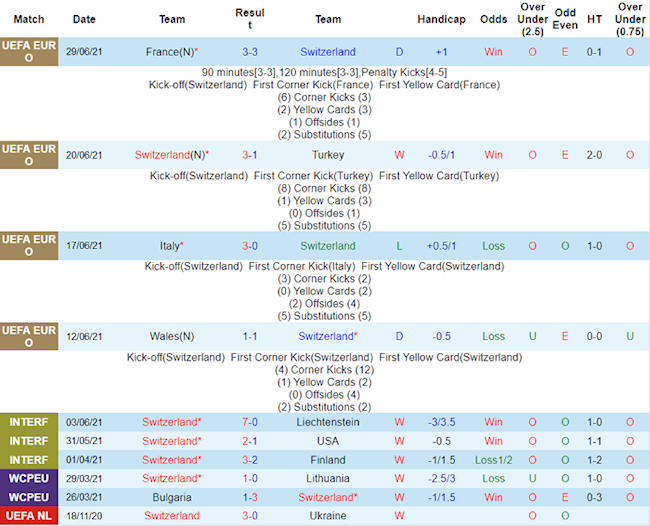Image resolution: width=650 pixels, height=526 pixels.
Task: Click 3-2 result against Finland
Action: 250,460
